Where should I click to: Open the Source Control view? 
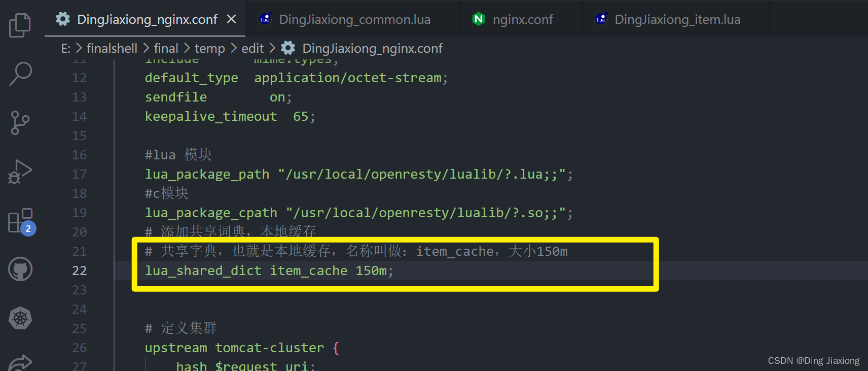pyautogui.click(x=20, y=123)
